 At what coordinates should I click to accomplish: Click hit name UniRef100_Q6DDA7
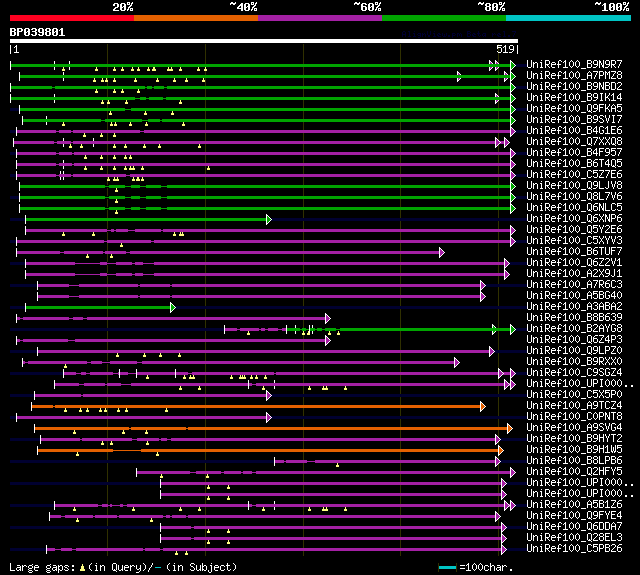574,527
